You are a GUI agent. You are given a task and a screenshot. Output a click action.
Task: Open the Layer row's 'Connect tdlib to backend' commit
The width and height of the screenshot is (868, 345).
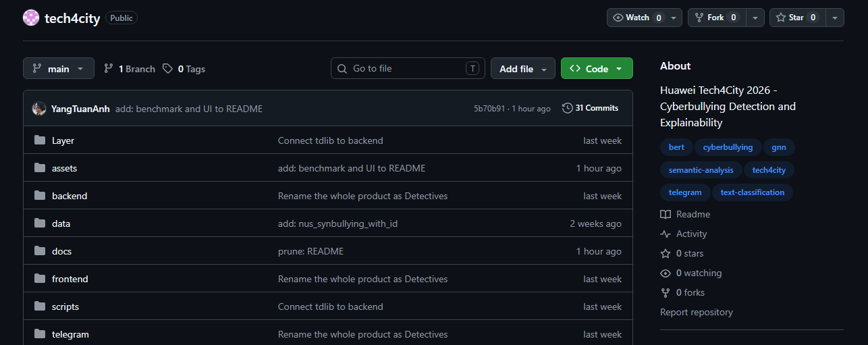330,140
